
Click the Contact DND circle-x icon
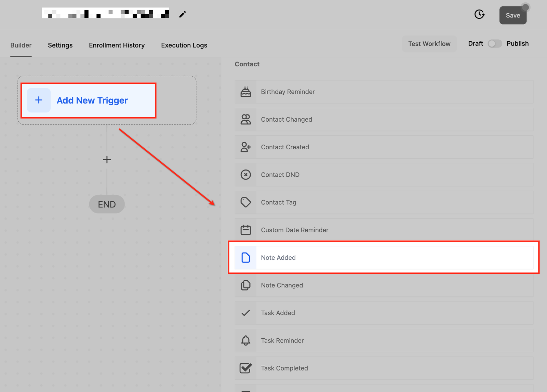[x=245, y=175]
